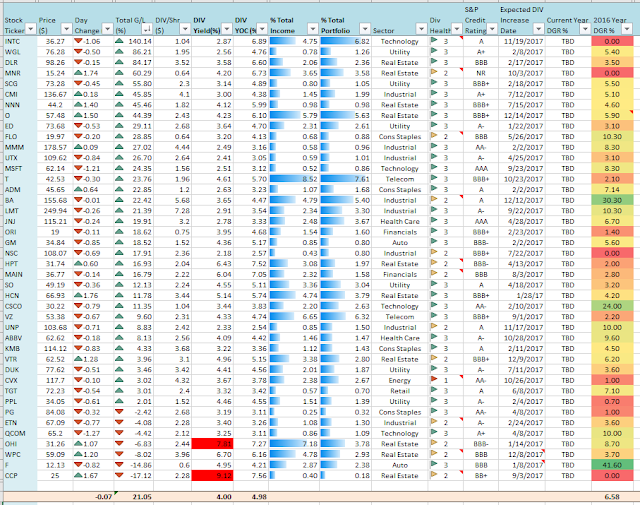Select the WGL credit rating cell A+
This screenshot has width=640, height=505.
[480, 52]
